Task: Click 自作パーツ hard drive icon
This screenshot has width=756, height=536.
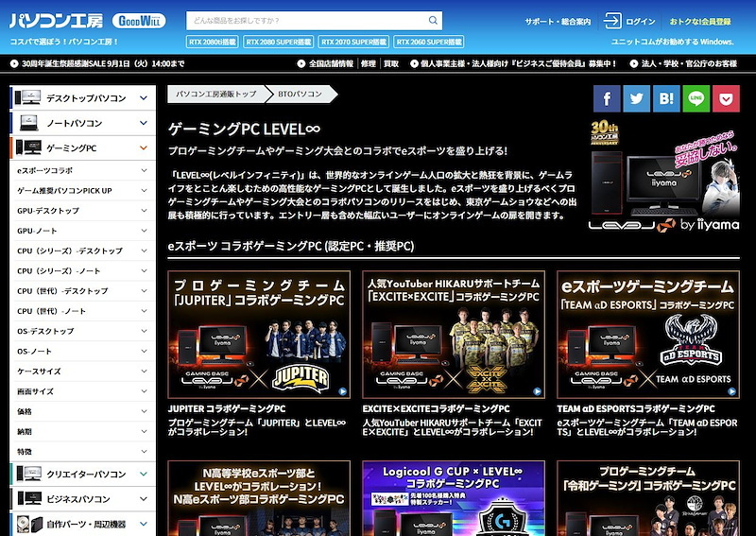Action: coord(29,524)
